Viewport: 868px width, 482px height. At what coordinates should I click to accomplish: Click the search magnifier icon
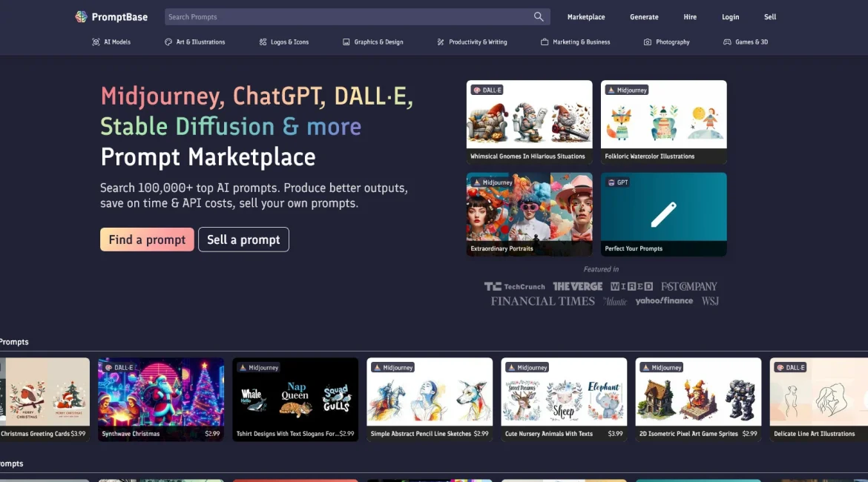[539, 16]
